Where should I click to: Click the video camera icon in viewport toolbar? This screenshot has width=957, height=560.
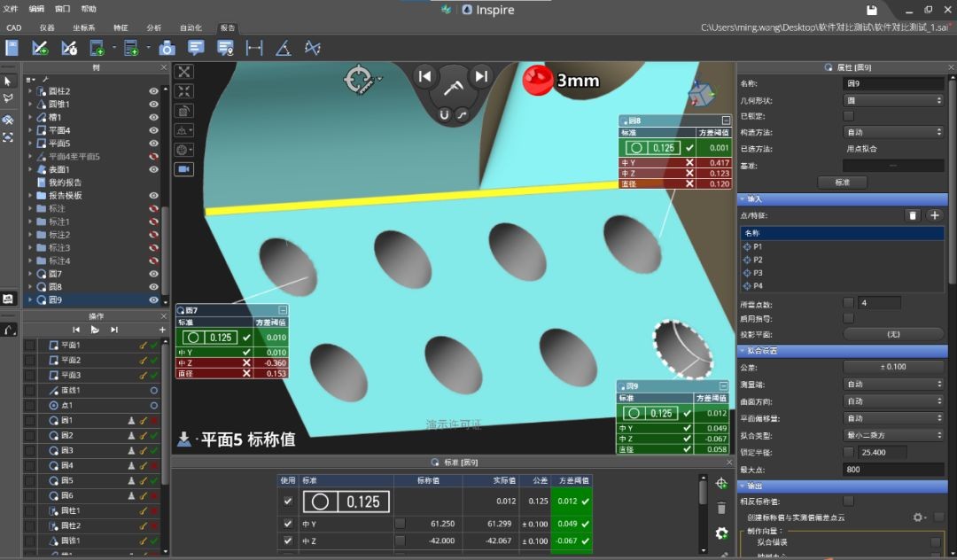183,169
